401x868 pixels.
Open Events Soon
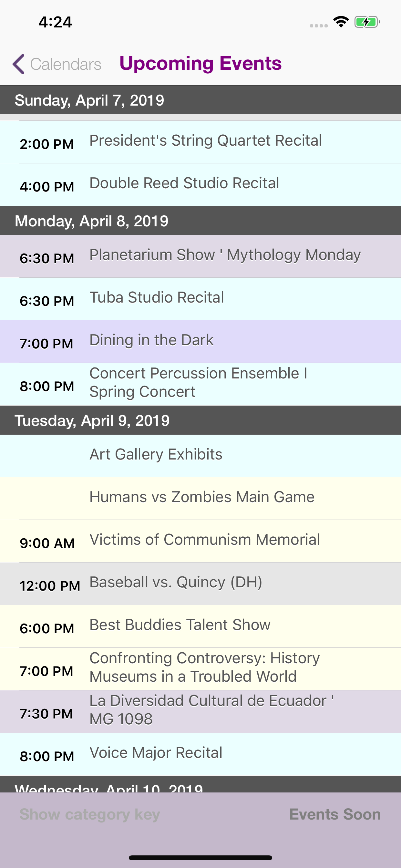click(335, 814)
